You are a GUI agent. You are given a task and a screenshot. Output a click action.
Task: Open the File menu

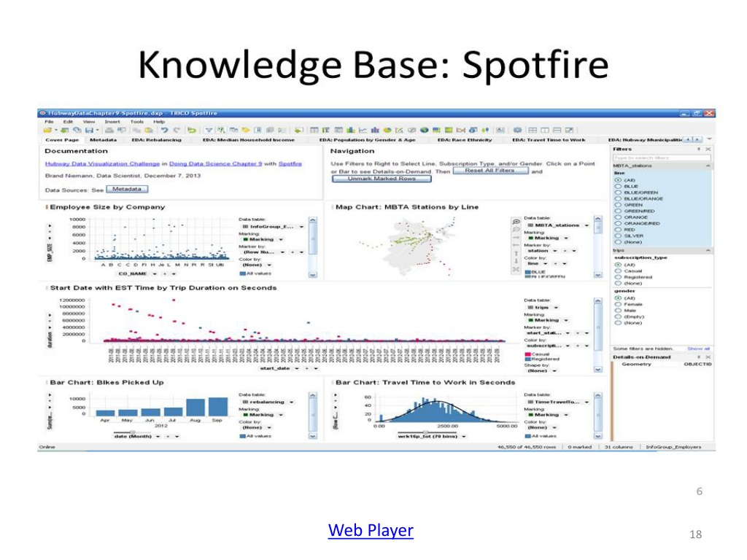click(49, 122)
